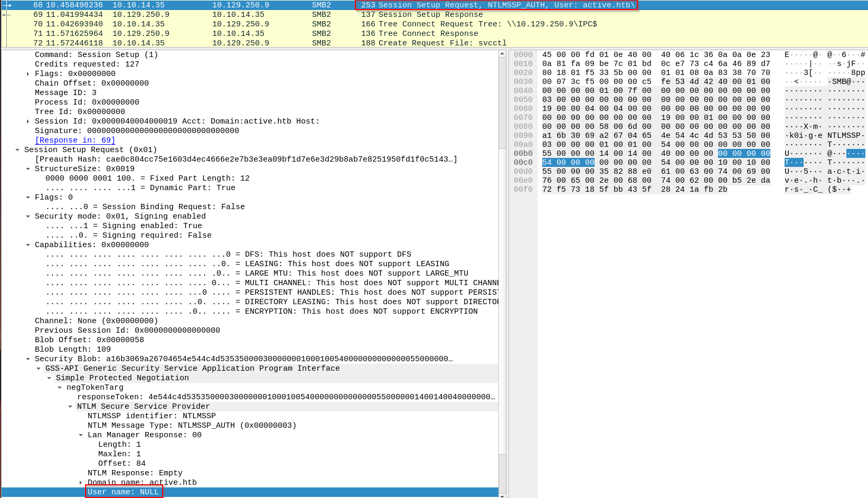
Task: Select the NTLM Message Type field
Action: click(192, 426)
